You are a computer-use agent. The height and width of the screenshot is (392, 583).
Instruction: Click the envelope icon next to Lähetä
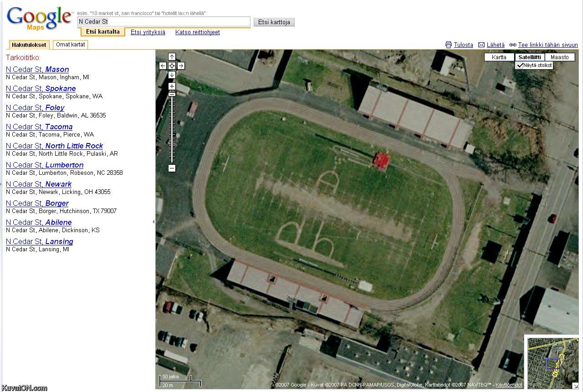[x=481, y=45]
